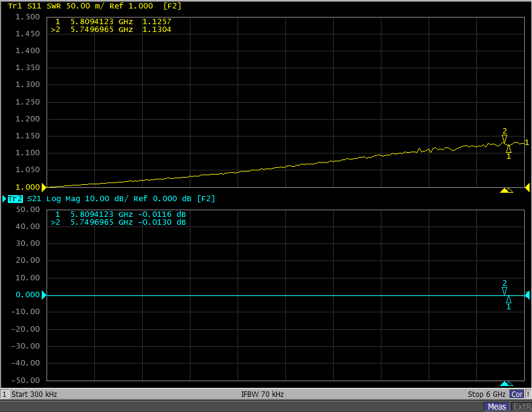Select marker 2 on the cyan S21 trace
Image resolution: width=532 pixels, height=412 pixels.
pos(504,291)
